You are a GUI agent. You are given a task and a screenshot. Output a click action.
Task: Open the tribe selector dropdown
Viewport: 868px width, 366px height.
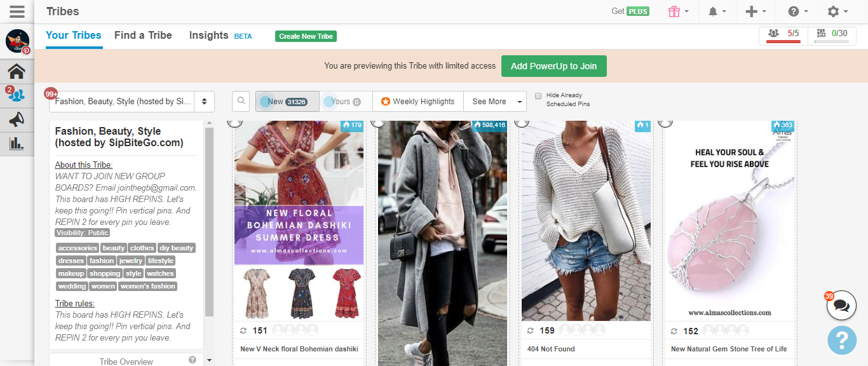pos(132,101)
